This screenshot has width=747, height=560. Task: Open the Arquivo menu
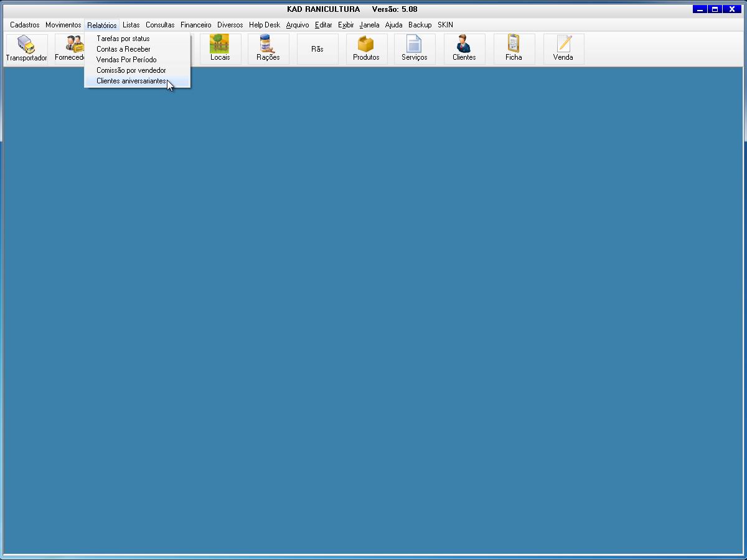tap(298, 25)
